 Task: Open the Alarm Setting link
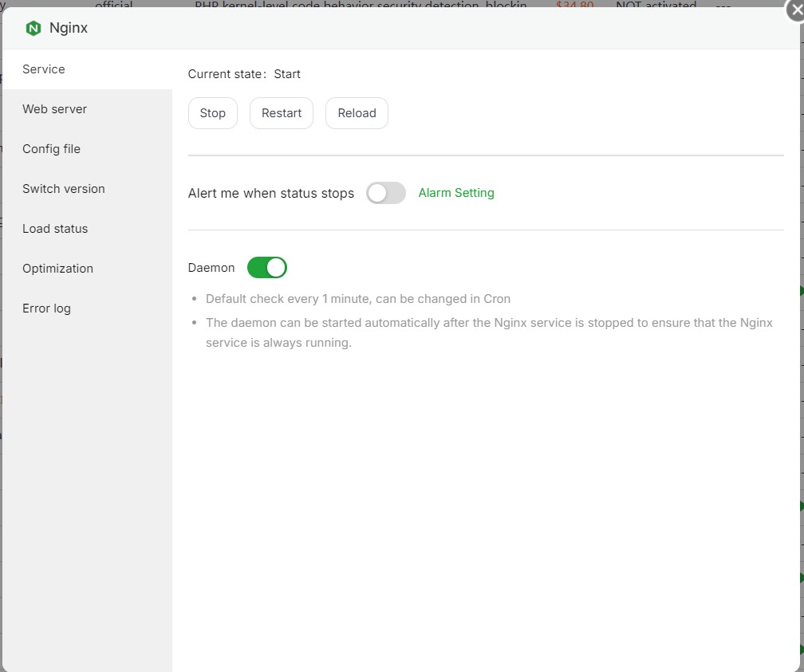(456, 193)
